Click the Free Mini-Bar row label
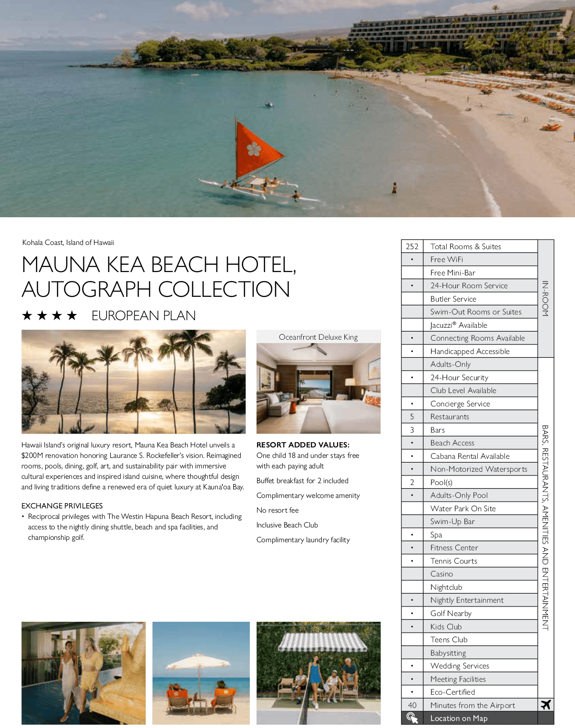 pos(452,273)
